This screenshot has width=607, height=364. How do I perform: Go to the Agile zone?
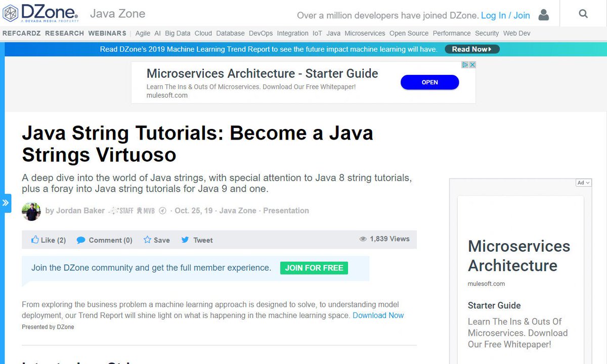coord(143,33)
